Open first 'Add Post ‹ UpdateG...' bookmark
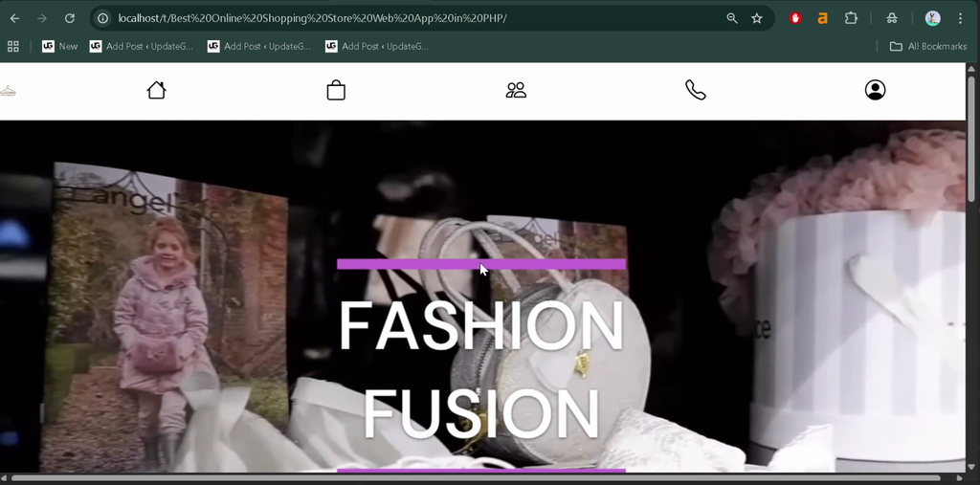 pos(142,46)
